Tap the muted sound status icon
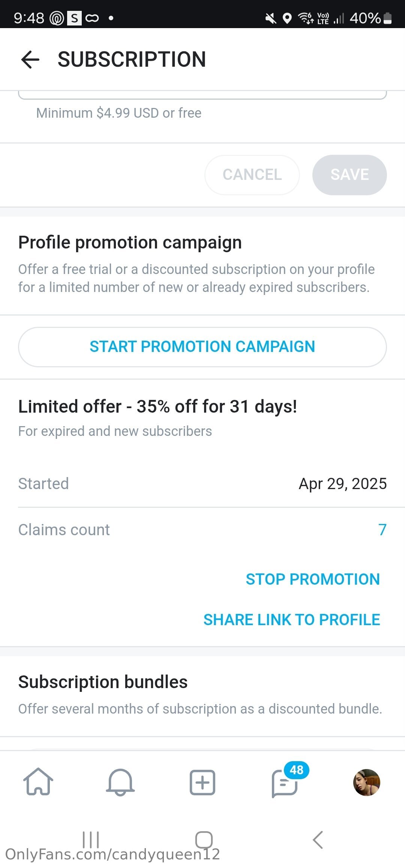The height and width of the screenshot is (868, 405). coord(270,18)
